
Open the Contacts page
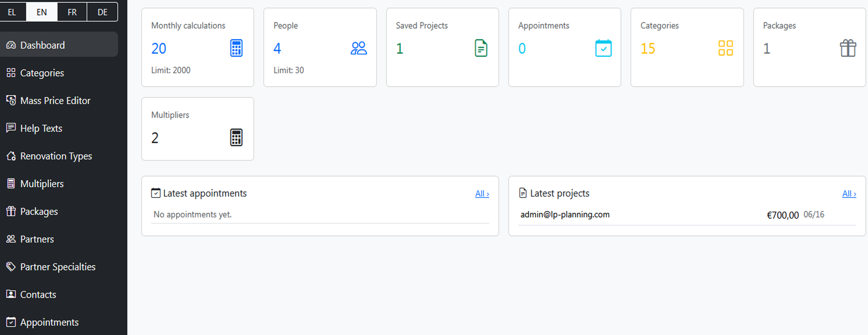59,294
